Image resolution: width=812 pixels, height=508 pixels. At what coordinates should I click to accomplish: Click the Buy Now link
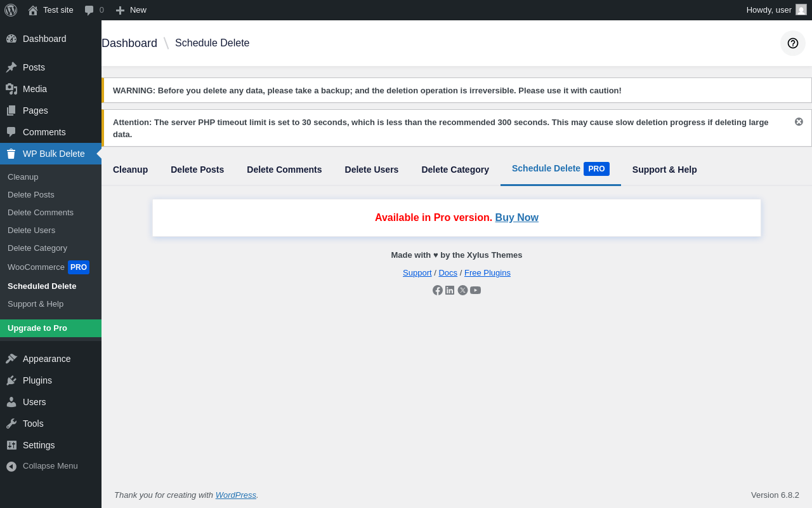pos(517,217)
